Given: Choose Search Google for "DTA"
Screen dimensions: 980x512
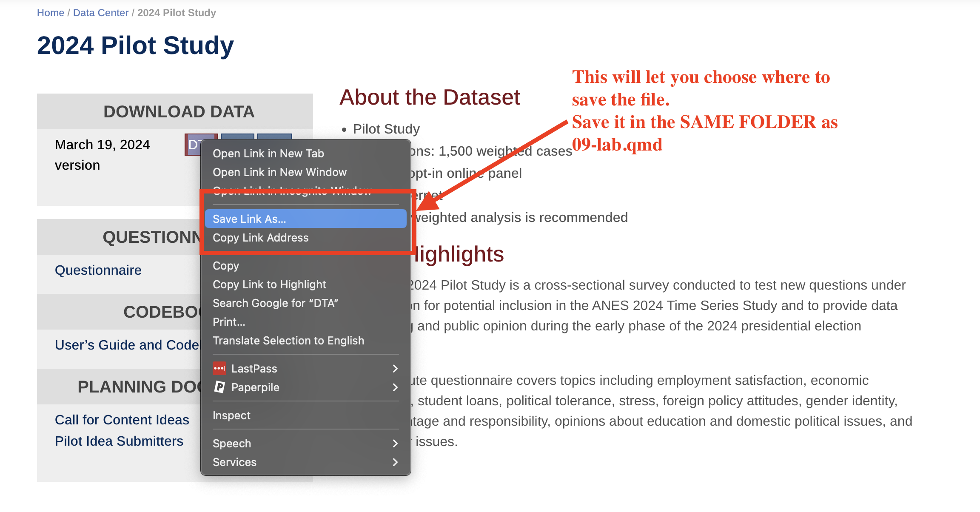Looking at the screenshot, I should pyautogui.click(x=275, y=303).
